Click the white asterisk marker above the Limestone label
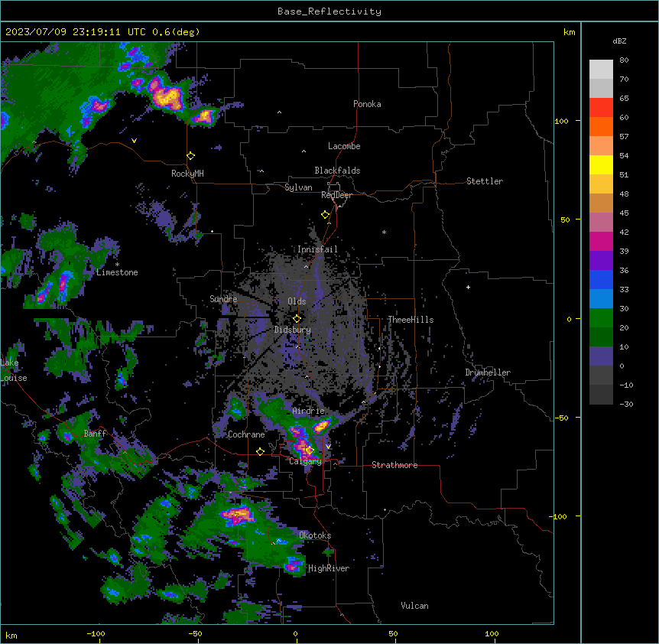The width and height of the screenshot is (659, 644). [117, 265]
